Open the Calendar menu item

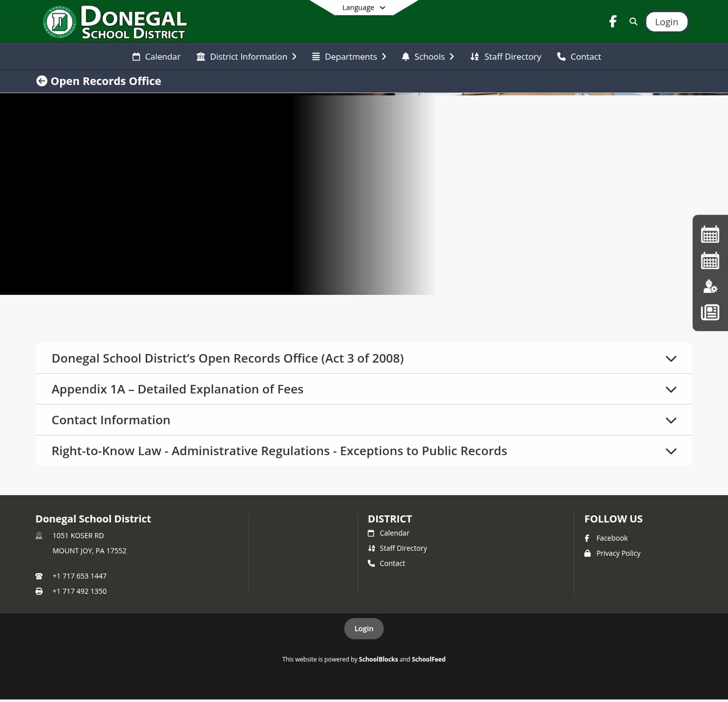(x=156, y=57)
